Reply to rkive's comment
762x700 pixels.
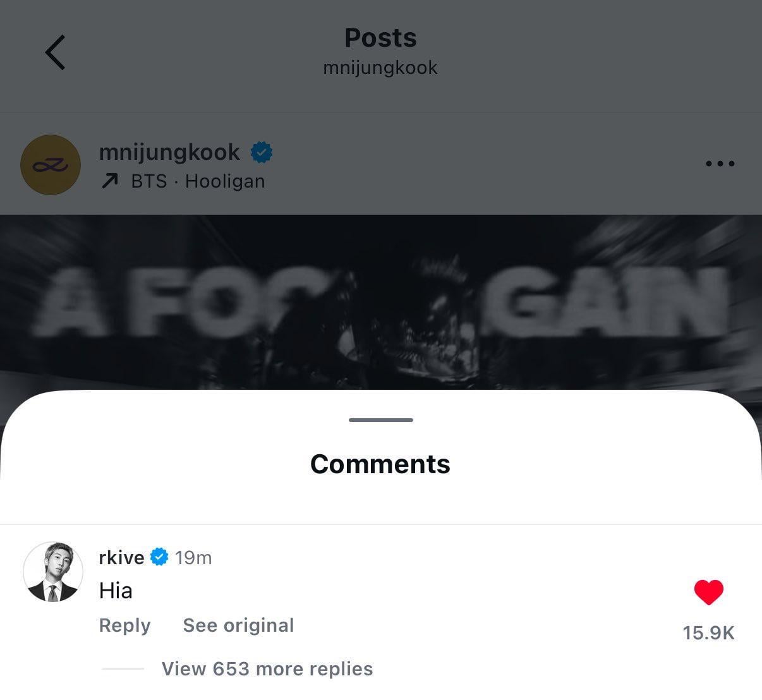click(124, 625)
